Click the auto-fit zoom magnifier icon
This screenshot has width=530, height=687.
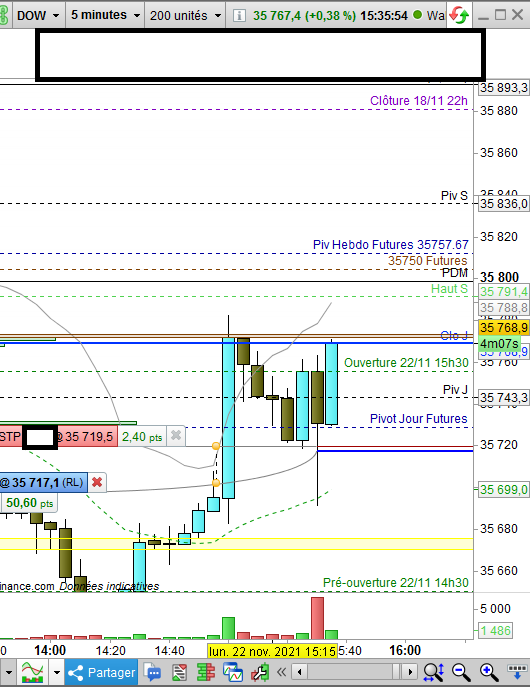[x=434, y=672]
